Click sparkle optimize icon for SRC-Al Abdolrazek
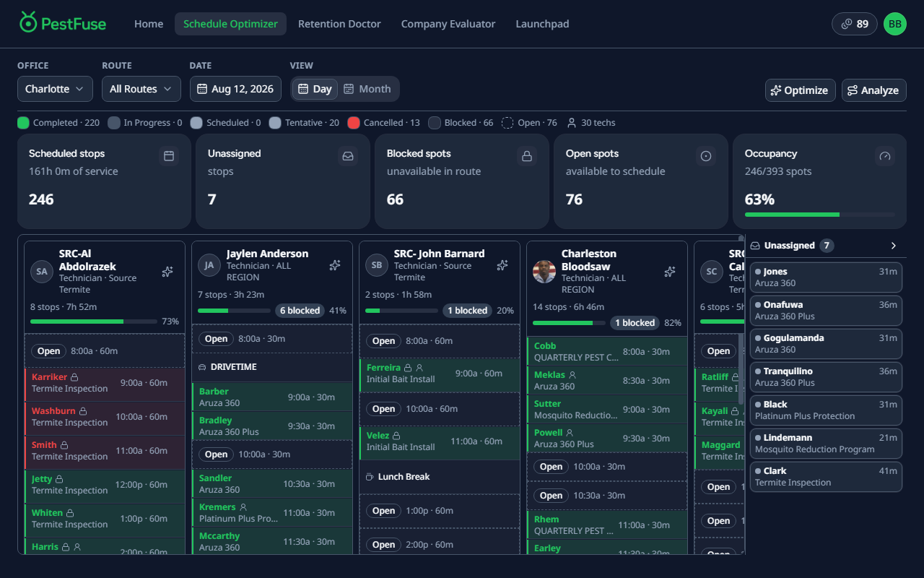The image size is (924, 578). point(167,272)
